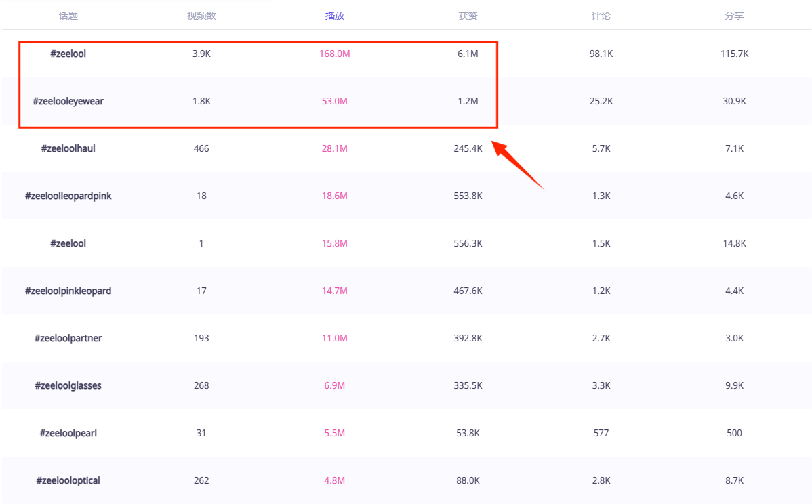Open the #zeelooloptical hashtag

[68, 480]
